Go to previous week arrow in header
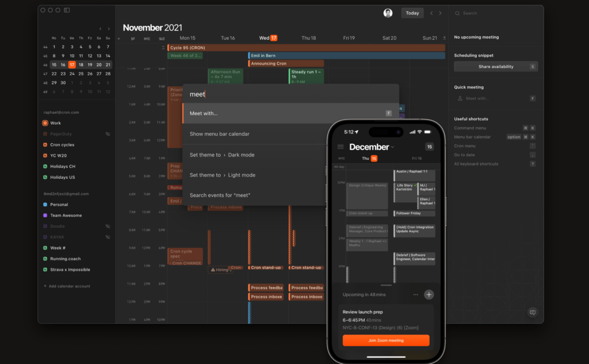The image size is (589, 364). [431, 13]
